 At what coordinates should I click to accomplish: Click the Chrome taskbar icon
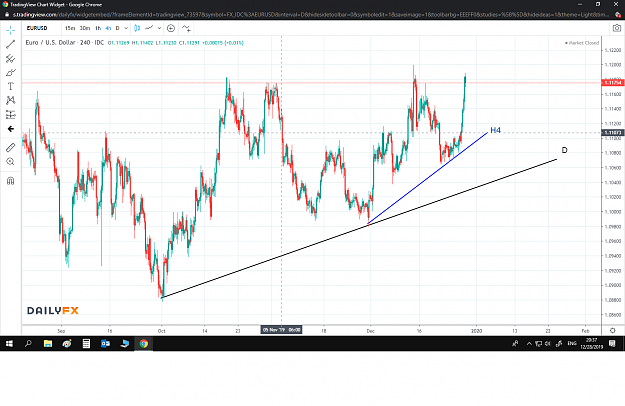click(x=144, y=343)
